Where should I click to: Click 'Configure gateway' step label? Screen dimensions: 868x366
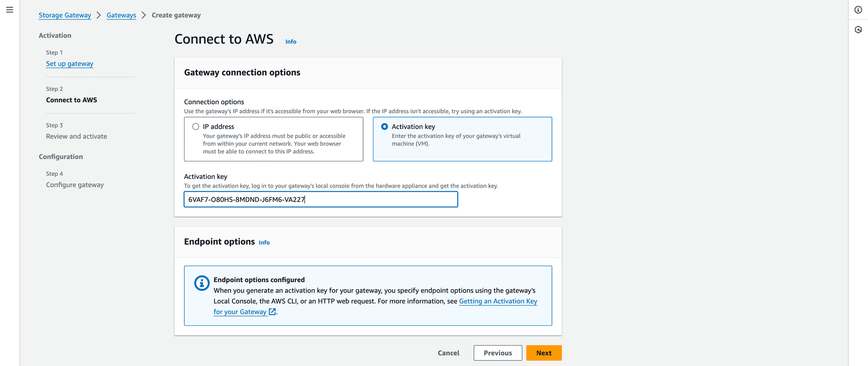(75, 185)
